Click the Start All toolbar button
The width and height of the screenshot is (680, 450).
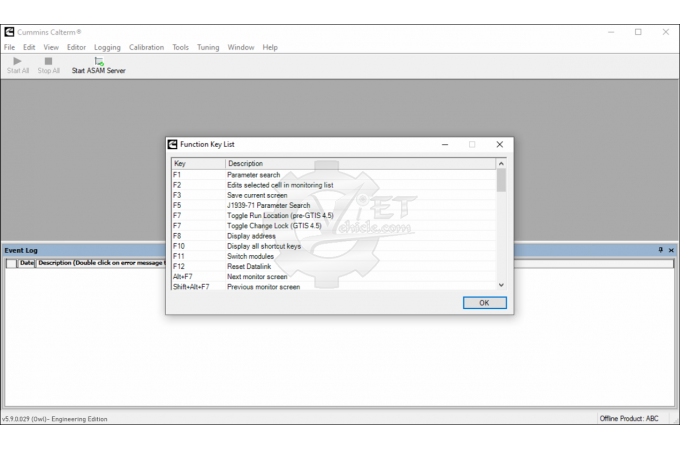18,65
